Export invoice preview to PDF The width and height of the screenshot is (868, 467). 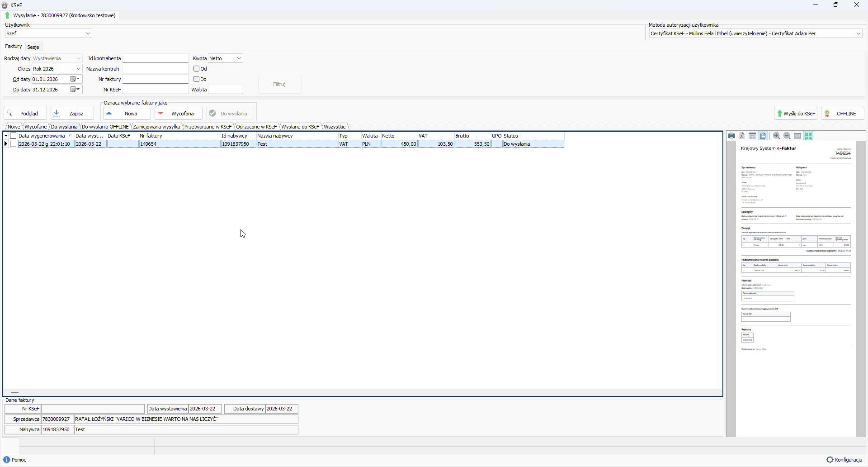[x=742, y=136]
